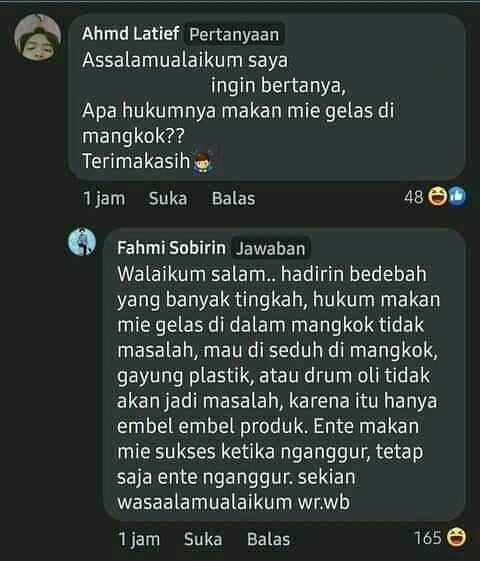
Task: Open the Fahmi Sobirin name link
Action: pyautogui.click(x=171, y=248)
